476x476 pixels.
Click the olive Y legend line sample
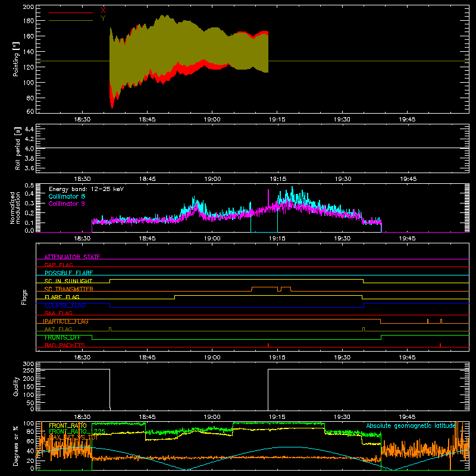pyautogui.click(x=71, y=21)
